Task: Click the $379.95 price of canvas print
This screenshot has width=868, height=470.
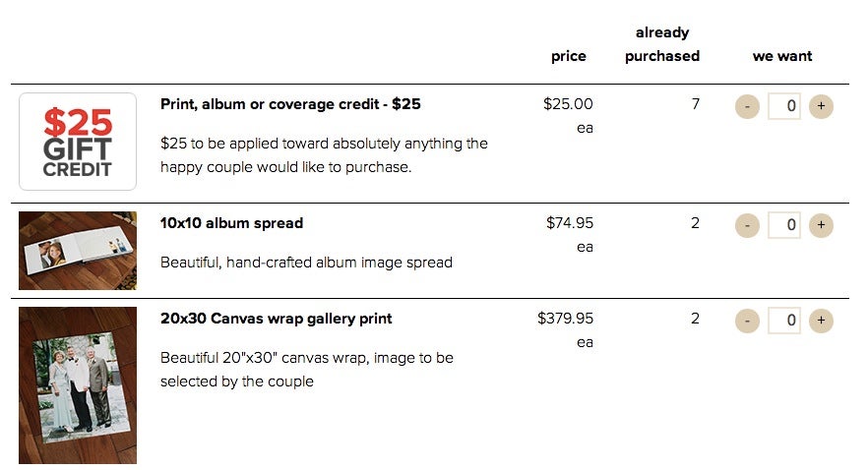Action: (565, 319)
